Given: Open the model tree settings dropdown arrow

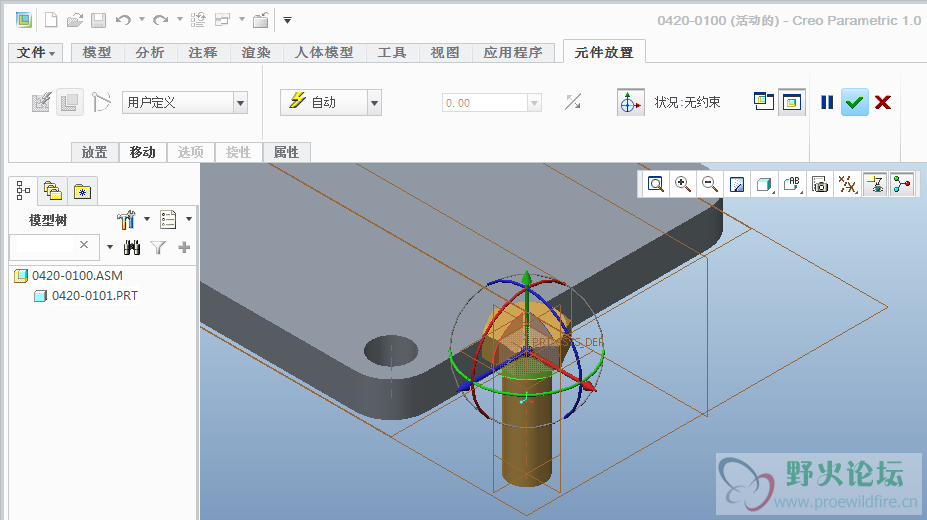Looking at the screenshot, I should coord(147,219).
